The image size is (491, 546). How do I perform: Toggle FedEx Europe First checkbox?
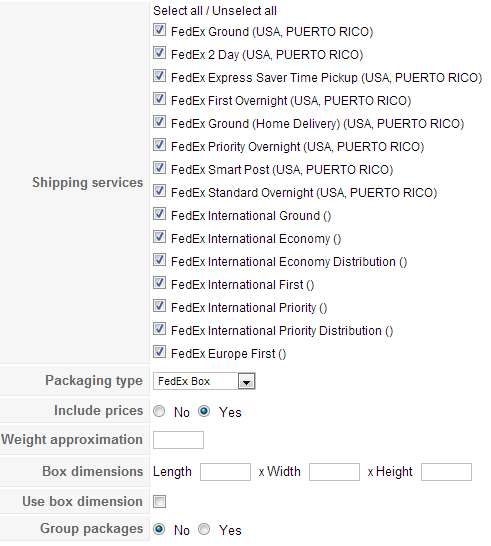coord(159,352)
